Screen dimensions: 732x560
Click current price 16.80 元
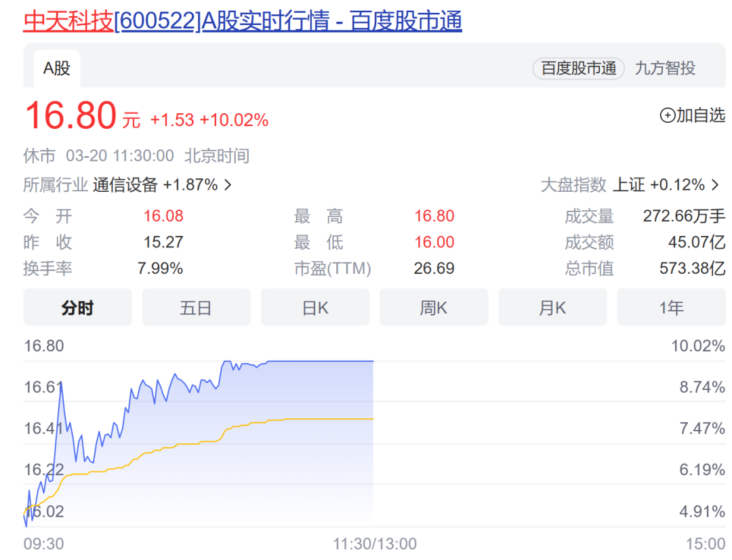click(82, 115)
